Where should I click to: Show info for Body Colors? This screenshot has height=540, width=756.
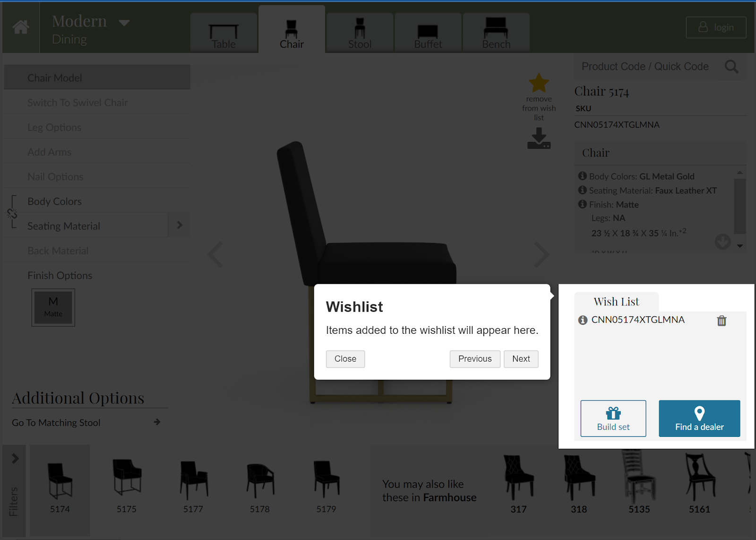coord(583,176)
